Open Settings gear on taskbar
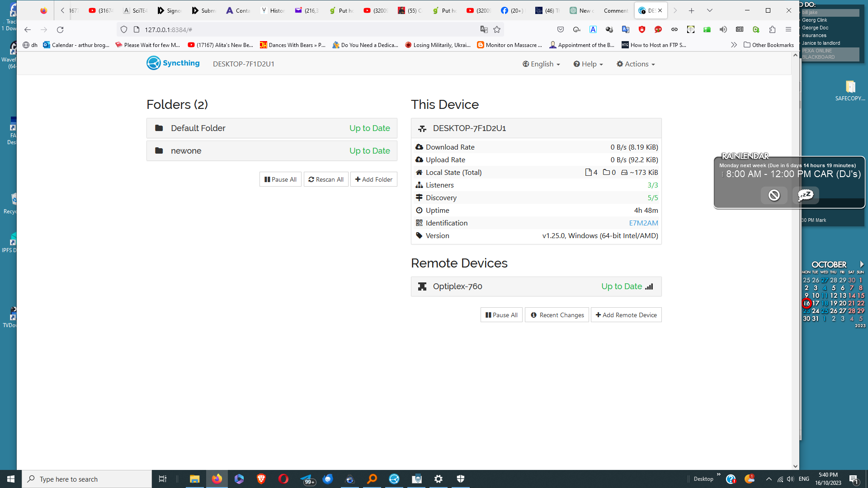The width and height of the screenshot is (868, 488). point(439,479)
